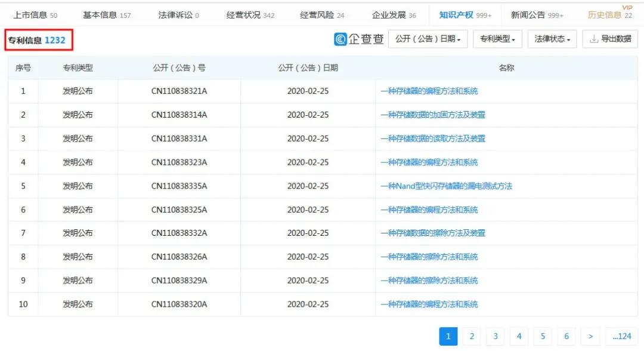Open patent 一种Nand型快闪存储器的漏电测试方法
Screen dimensions: 644x351
click(x=447, y=186)
